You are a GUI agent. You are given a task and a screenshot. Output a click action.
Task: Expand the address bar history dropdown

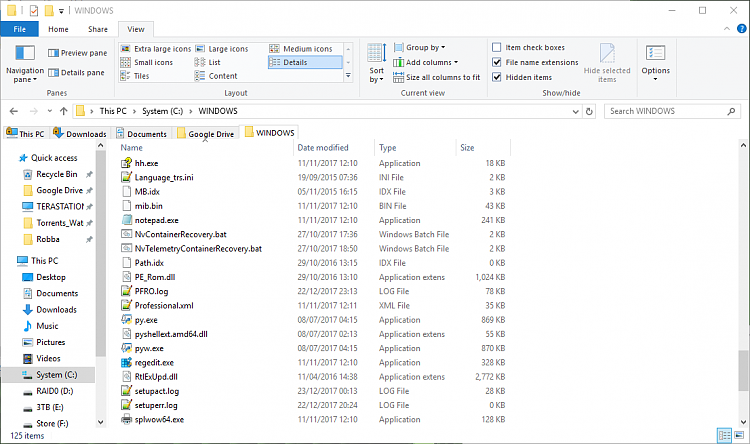pos(575,111)
